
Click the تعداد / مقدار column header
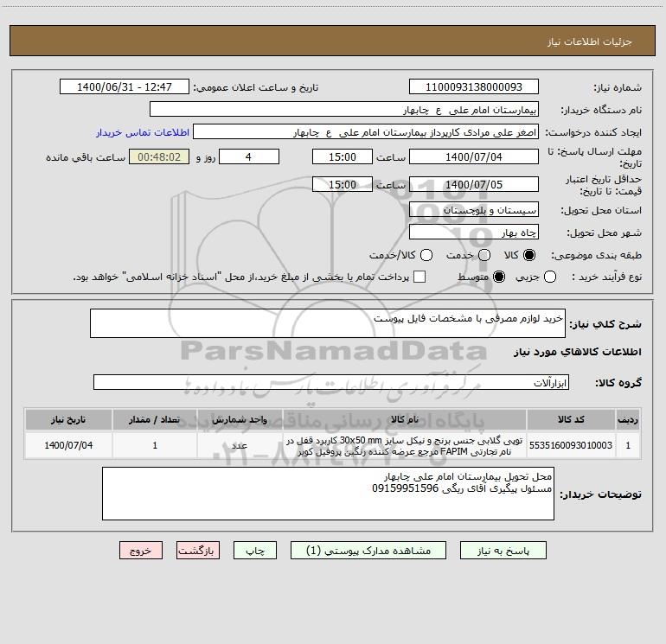(155, 419)
